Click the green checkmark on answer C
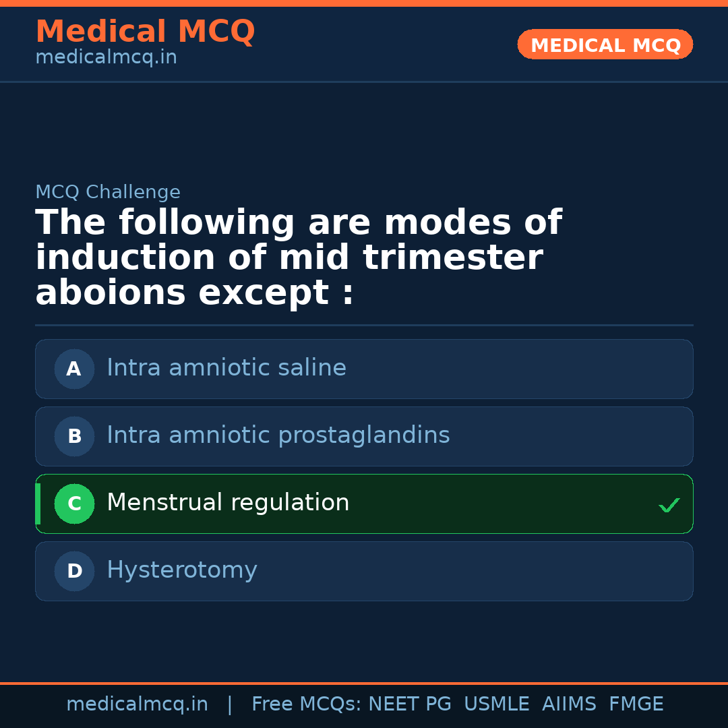728x728 pixels. [x=669, y=505]
